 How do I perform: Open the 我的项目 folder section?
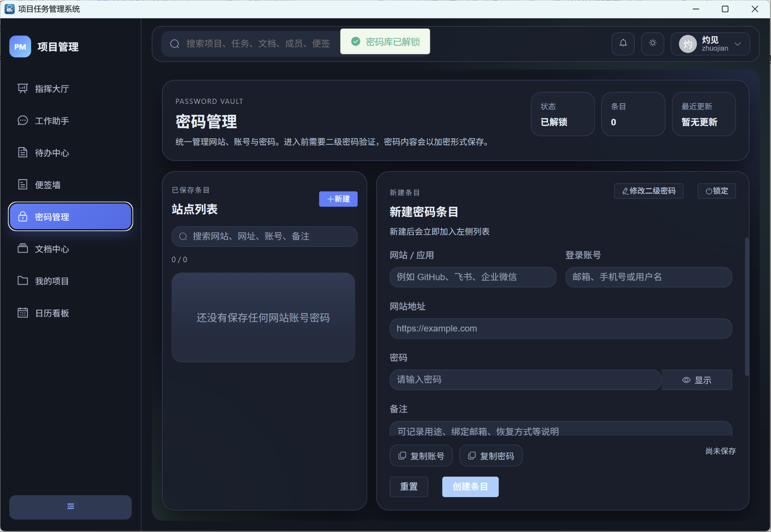[52, 281]
